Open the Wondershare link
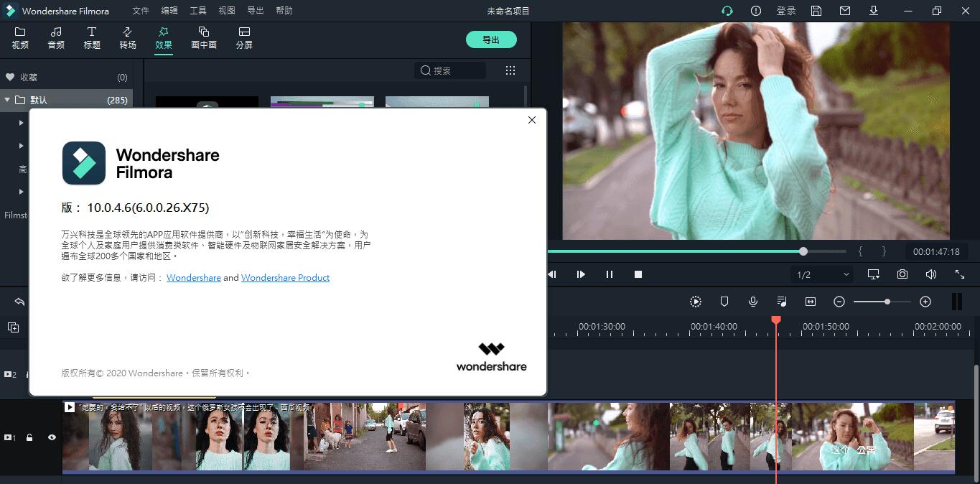 [194, 278]
